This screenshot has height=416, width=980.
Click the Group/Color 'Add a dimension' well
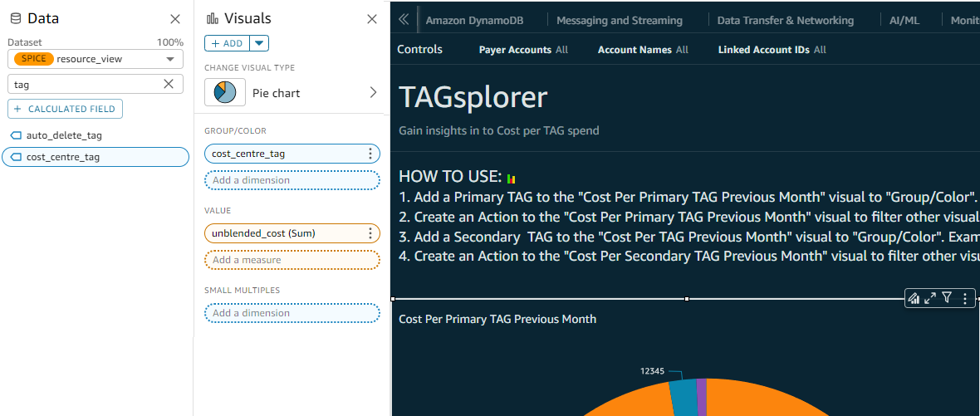[292, 180]
